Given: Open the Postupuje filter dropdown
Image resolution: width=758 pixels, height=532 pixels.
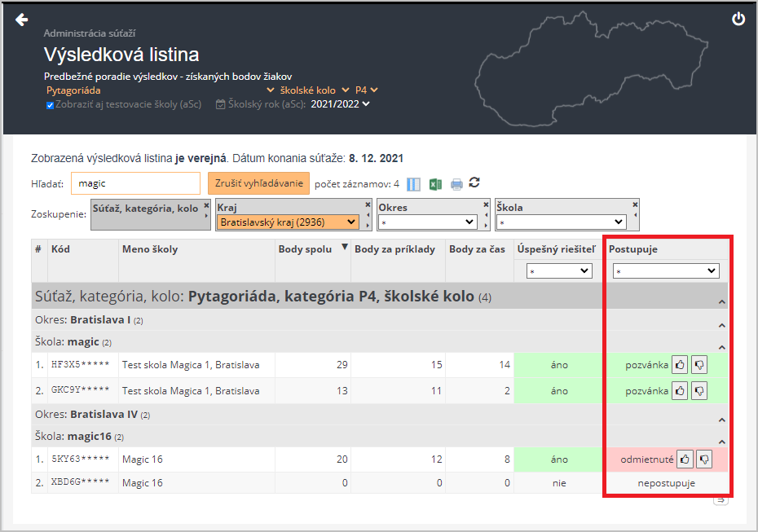Looking at the screenshot, I should click(x=666, y=271).
